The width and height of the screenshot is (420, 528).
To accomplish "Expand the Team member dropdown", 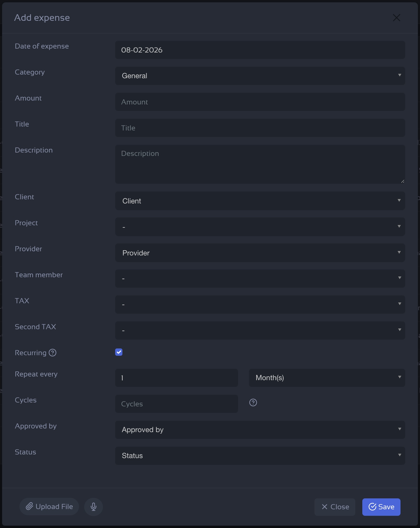I will click(x=260, y=279).
